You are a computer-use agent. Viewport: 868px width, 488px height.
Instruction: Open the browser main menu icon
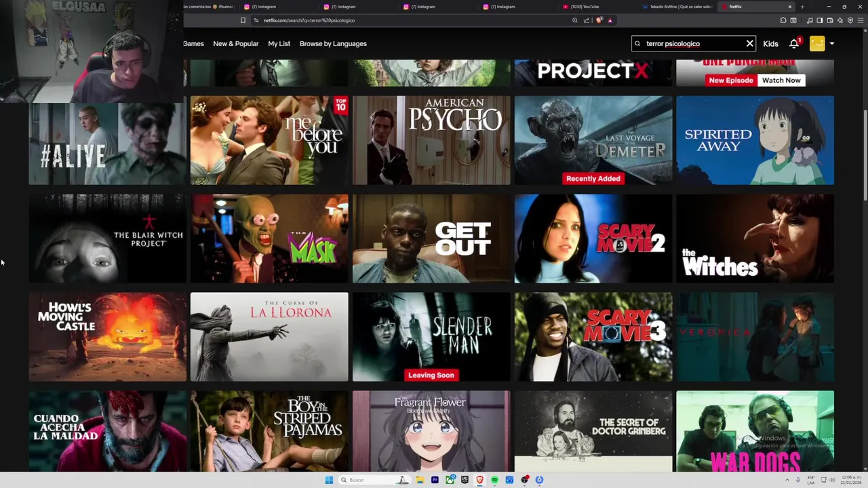click(x=861, y=20)
